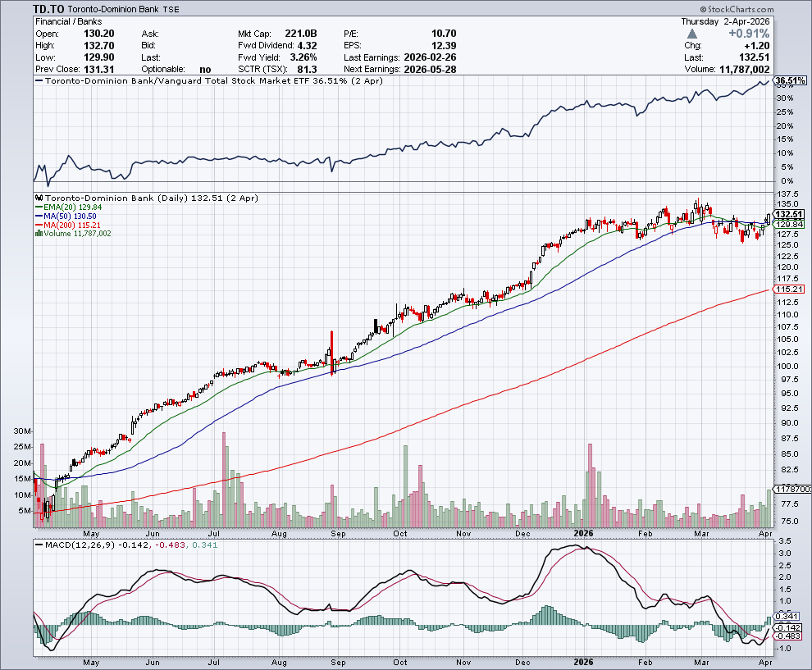Click the SCTR (TSX) value 81.3
Screen dimensions: 812x670
[x=308, y=70]
